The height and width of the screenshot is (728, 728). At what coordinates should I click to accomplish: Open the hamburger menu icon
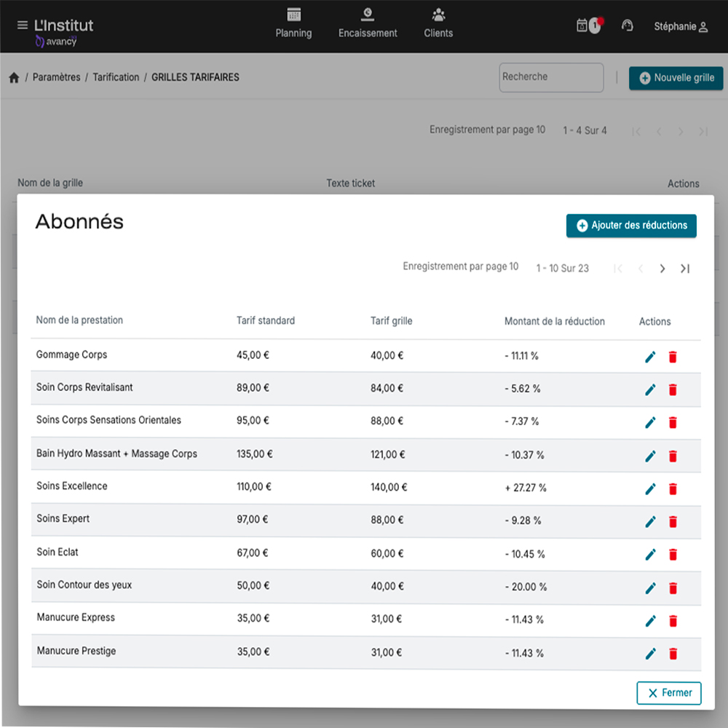[x=22, y=25]
